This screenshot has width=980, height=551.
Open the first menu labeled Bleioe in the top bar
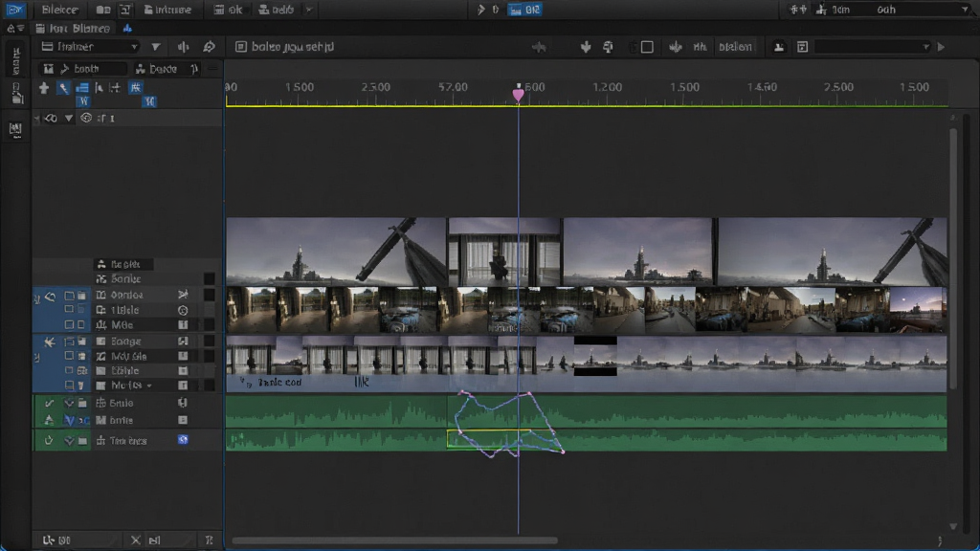pos(59,10)
